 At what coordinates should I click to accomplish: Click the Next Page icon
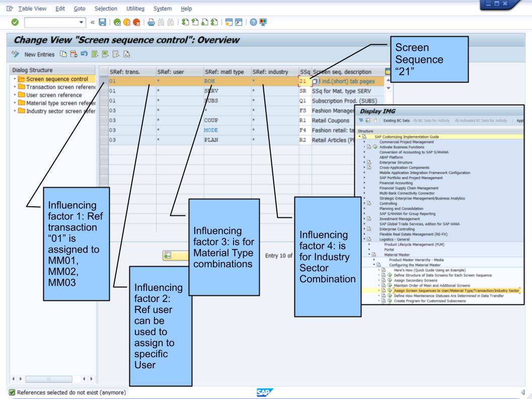click(x=204, y=23)
